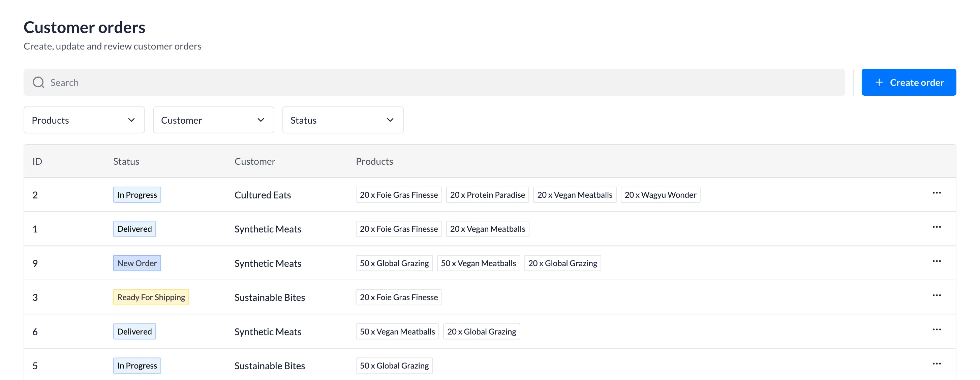Open three-dot menu for order 1
This screenshot has height=380, width=980.
(936, 227)
